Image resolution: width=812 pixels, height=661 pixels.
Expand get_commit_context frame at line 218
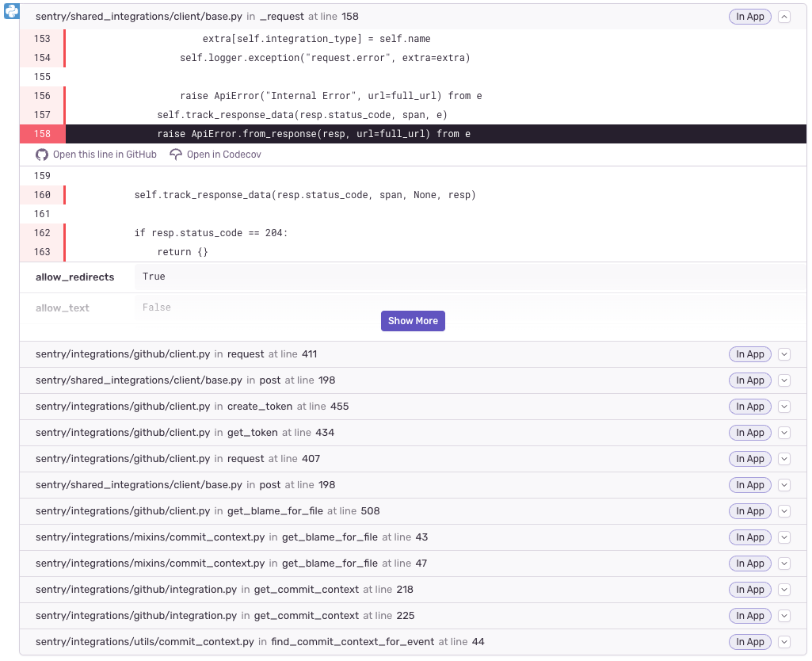click(784, 590)
